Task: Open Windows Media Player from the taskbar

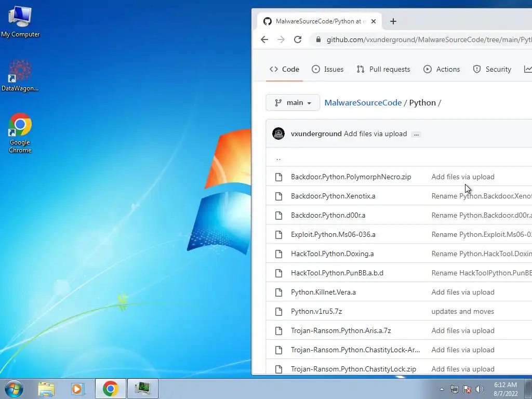Action: coord(77,389)
